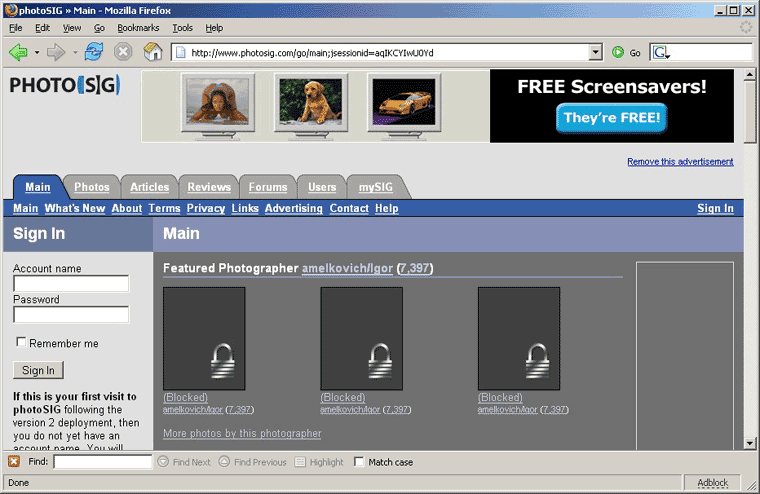This screenshot has width=760, height=494.
Task: Click the activity throbber icon
Action: pyautogui.click(x=746, y=27)
